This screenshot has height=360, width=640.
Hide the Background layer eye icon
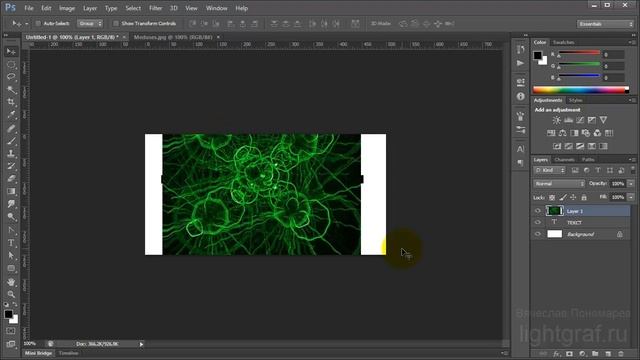point(538,234)
